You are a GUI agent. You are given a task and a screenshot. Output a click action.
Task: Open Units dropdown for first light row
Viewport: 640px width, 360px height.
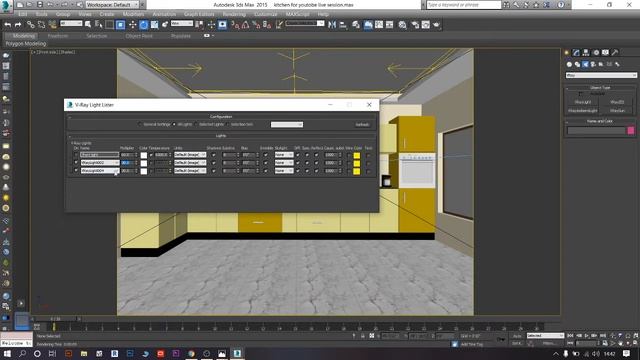click(190, 155)
